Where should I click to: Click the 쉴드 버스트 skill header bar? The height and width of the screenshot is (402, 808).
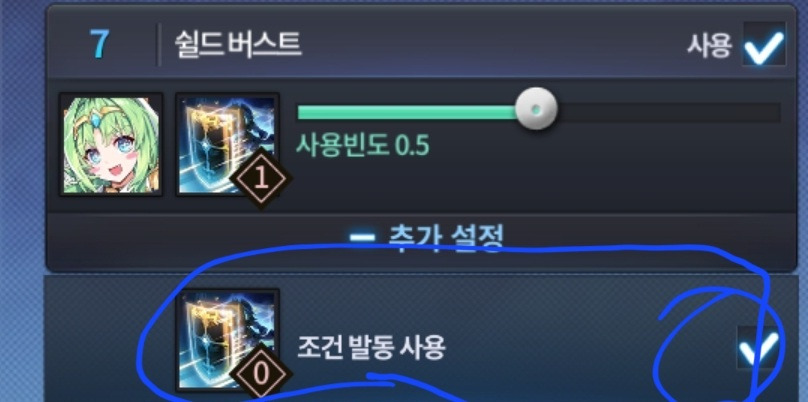coord(421,44)
